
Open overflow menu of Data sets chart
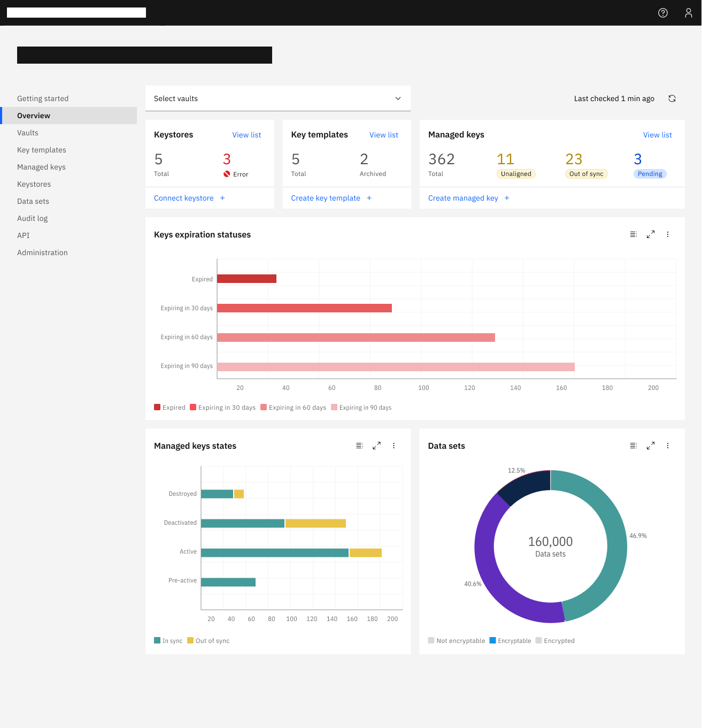pos(668,446)
